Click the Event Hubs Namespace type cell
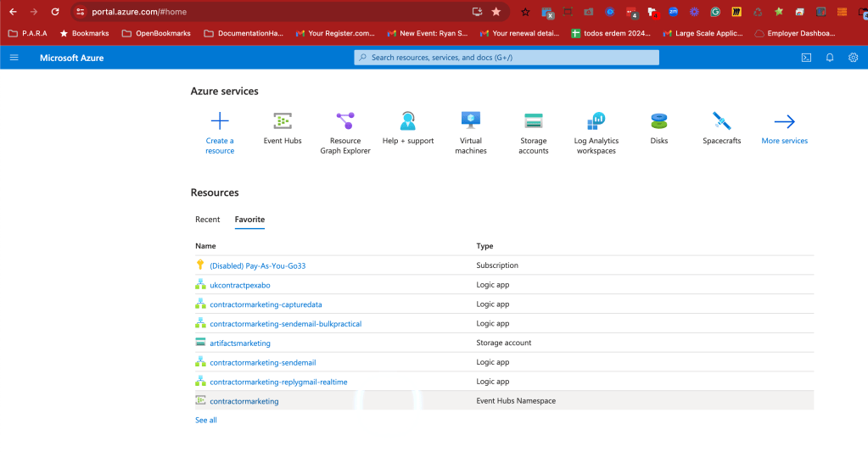 [x=516, y=400]
